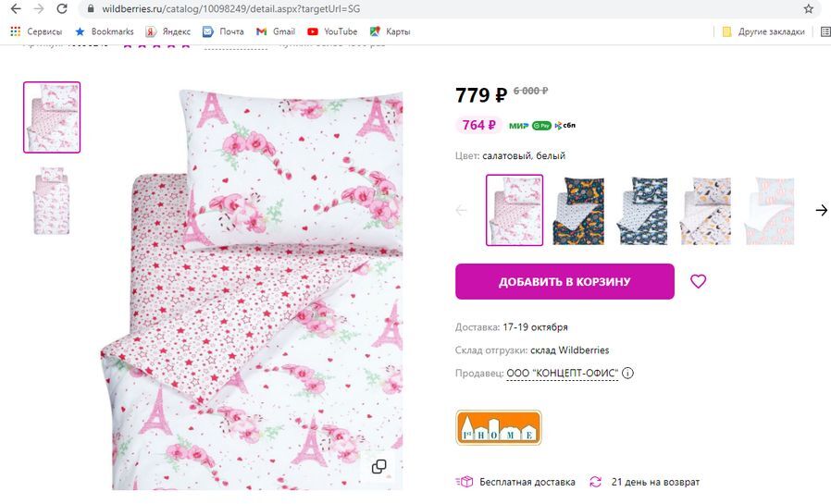Open seller ООО "КОНЦЕПТ-ОФИС" link
This screenshot has height=504, width=831.
tap(562, 374)
